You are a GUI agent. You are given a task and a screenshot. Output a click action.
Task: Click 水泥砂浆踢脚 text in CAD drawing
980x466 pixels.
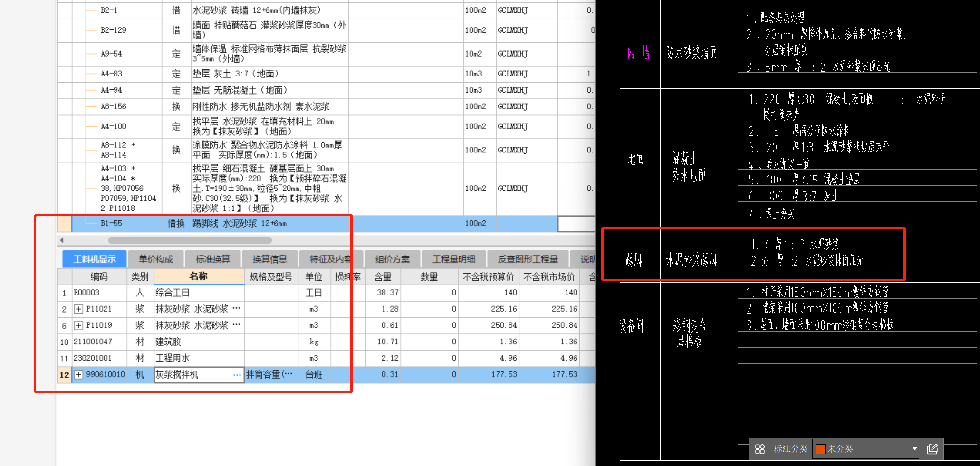point(692,260)
